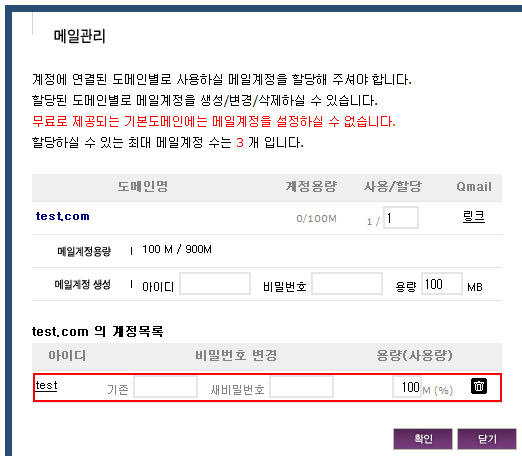The image size is (522, 456).
Task: Focus the 비밀번호 field for account creation
Action: [x=347, y=284]
